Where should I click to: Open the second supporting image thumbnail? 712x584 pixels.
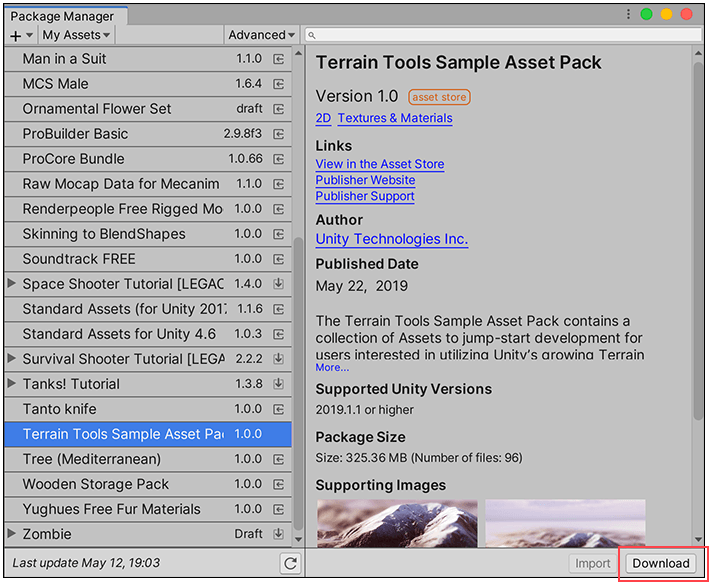(565, 523)
